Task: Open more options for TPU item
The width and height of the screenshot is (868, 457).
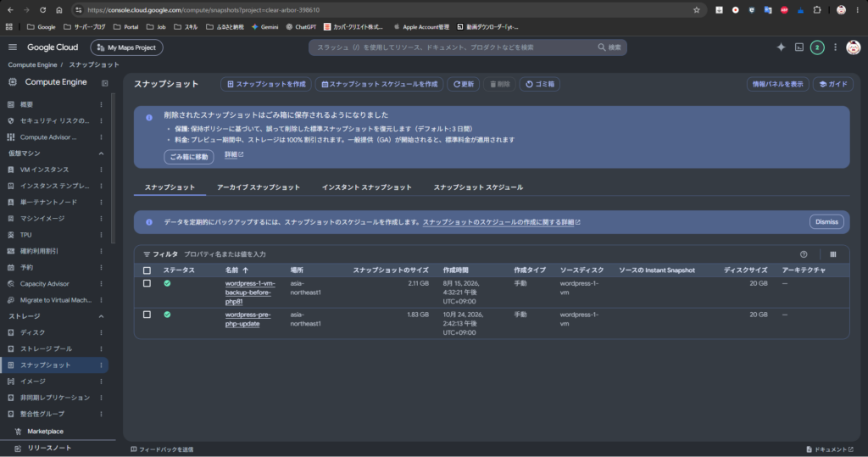Action: tap(102, 235)
